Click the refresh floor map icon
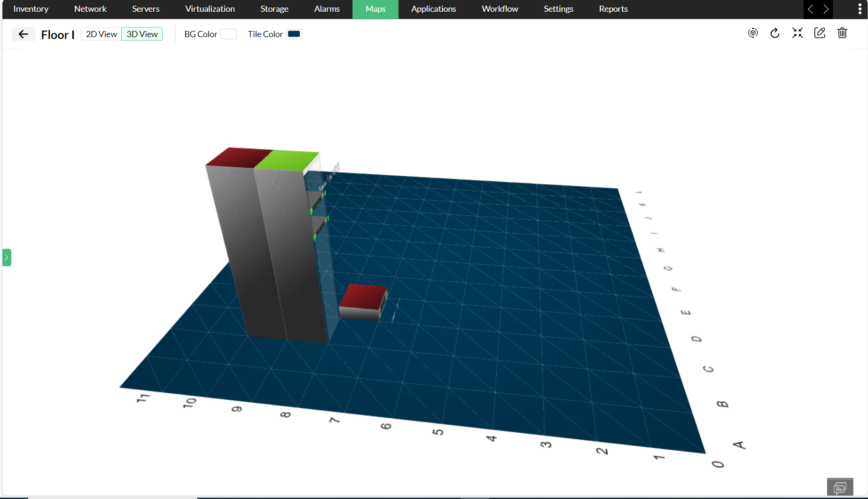Image resolution: width=868 pixels, height=499 pixels. [x=774, y=33]
